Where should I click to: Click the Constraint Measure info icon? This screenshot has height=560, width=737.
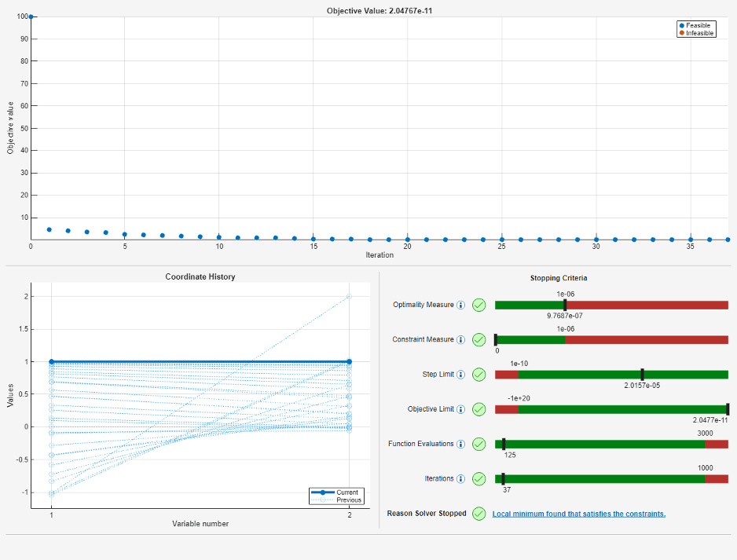point(461,339)
